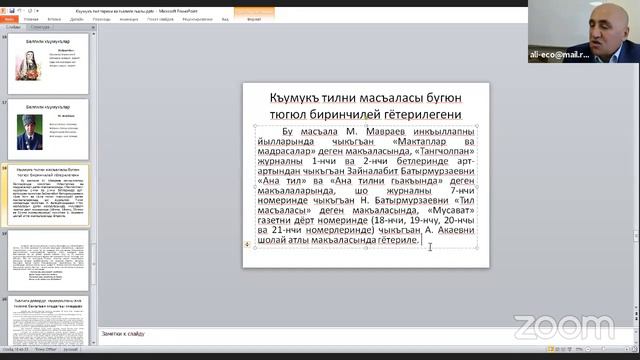Image resolution: width=640 pixels, height=360 pixels.
Task: Select the last visible dense-text slide thumbnail
Action: (48, 321)
